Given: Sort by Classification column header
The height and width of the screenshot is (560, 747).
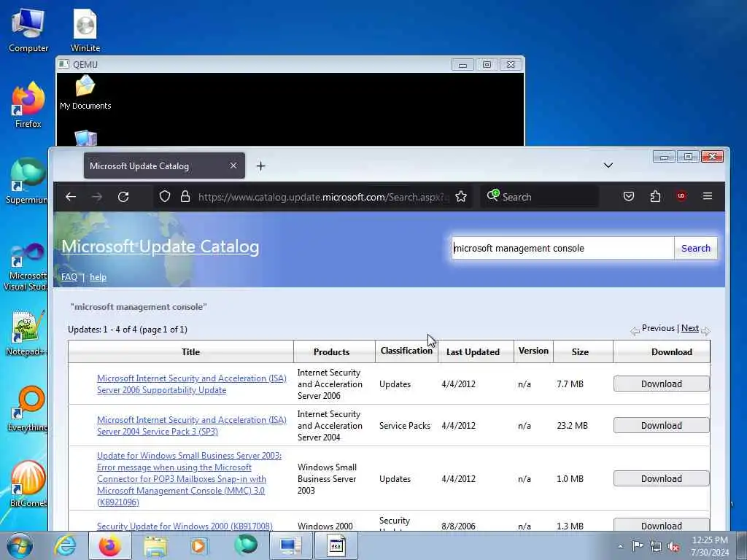Looking at the screenshot, I should [406, 351].
